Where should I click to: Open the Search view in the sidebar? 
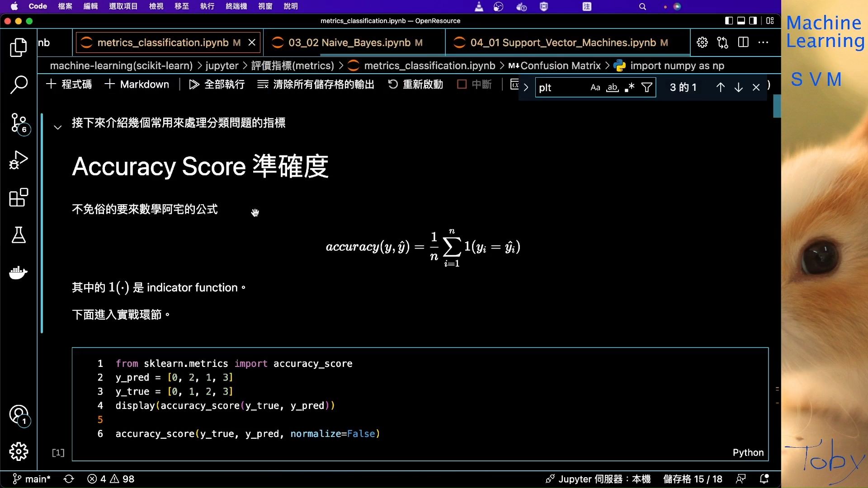(19, 84)
